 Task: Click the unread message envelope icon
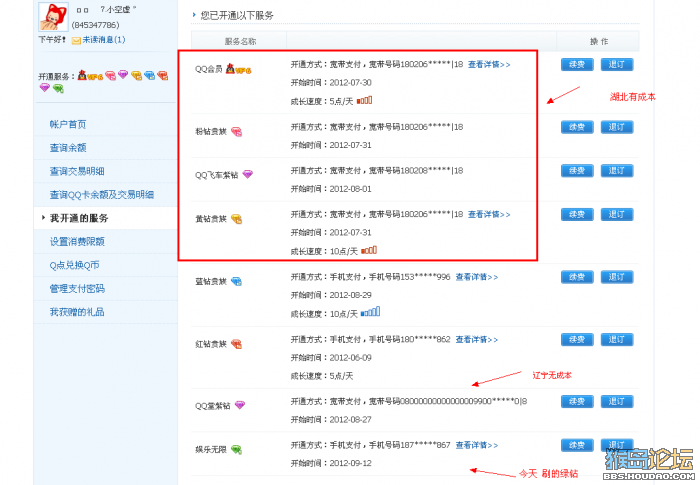tap(76, 41)
